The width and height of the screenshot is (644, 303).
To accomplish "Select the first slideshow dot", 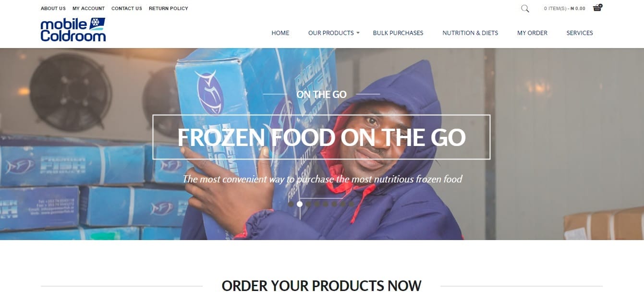I will point(291,204).
